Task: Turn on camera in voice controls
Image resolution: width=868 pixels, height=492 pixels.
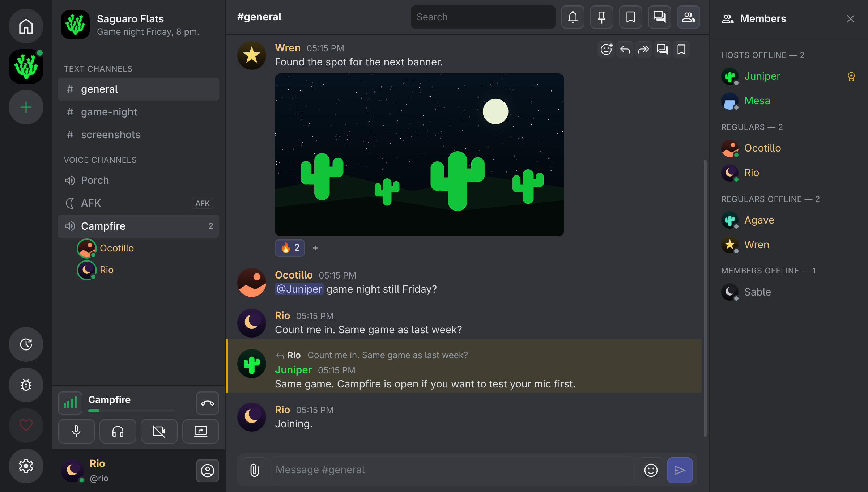Action: click(x=159, y=431)
